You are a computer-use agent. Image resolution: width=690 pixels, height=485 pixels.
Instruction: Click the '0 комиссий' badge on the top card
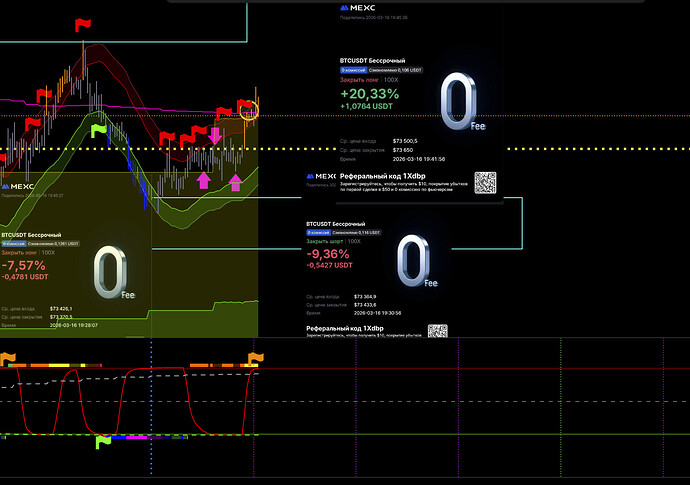tap(352, 70)
